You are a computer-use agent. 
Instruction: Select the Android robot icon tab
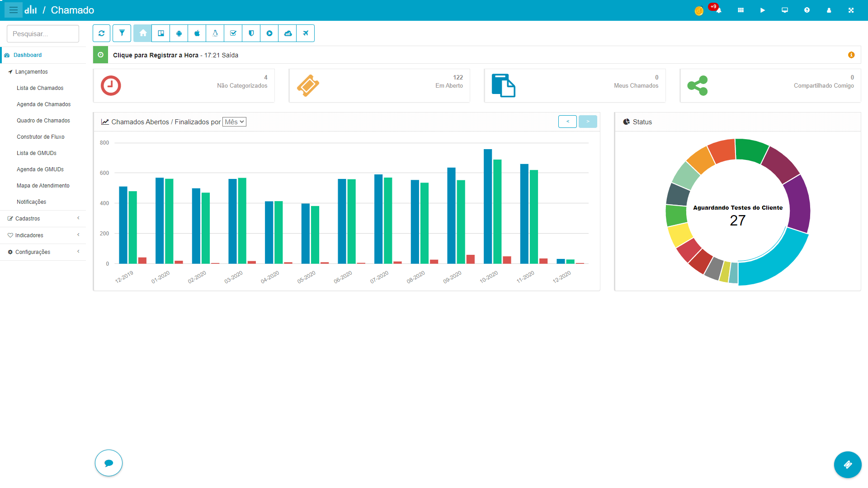(x=179, y=33)
